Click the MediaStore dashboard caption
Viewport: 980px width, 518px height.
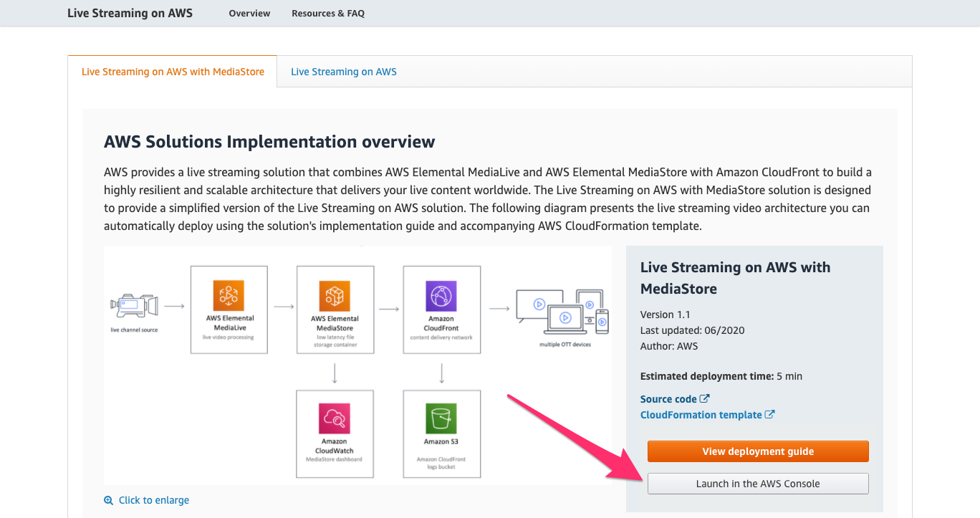coord(335,459)
